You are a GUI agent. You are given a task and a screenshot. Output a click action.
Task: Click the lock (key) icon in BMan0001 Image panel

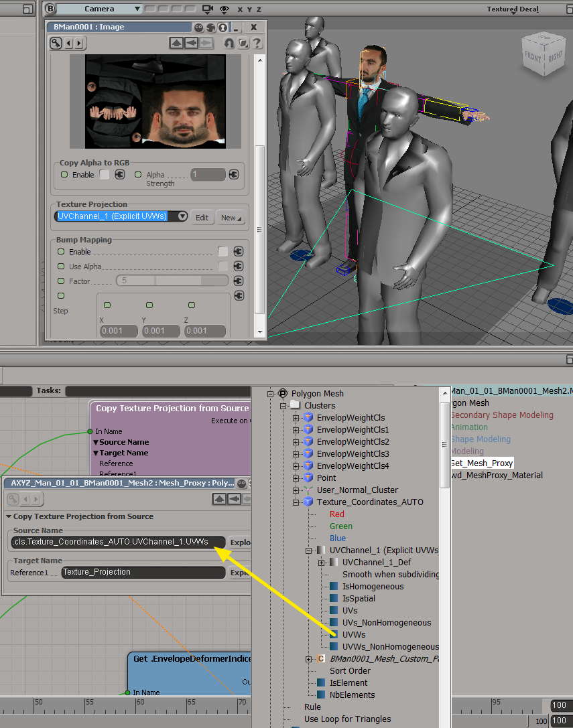click(56, 43)
